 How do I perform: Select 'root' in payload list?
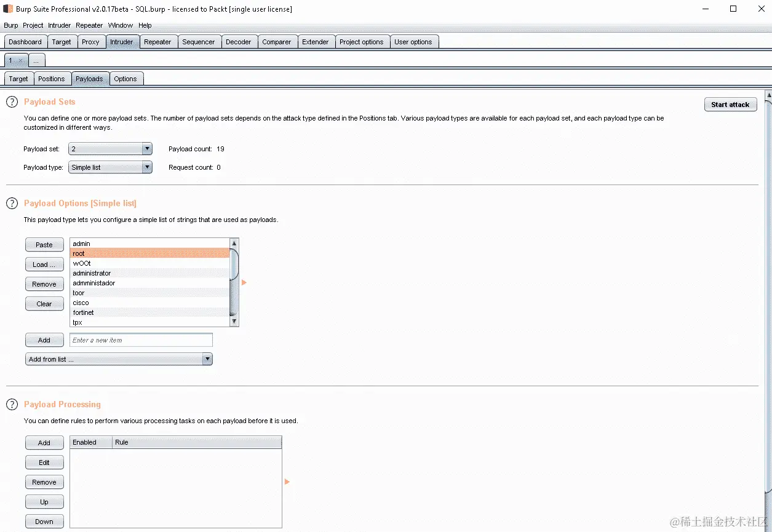point(149,253)
